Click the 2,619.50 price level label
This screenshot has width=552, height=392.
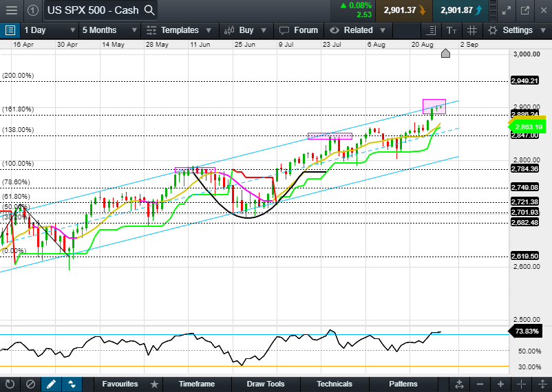[524, 256]
